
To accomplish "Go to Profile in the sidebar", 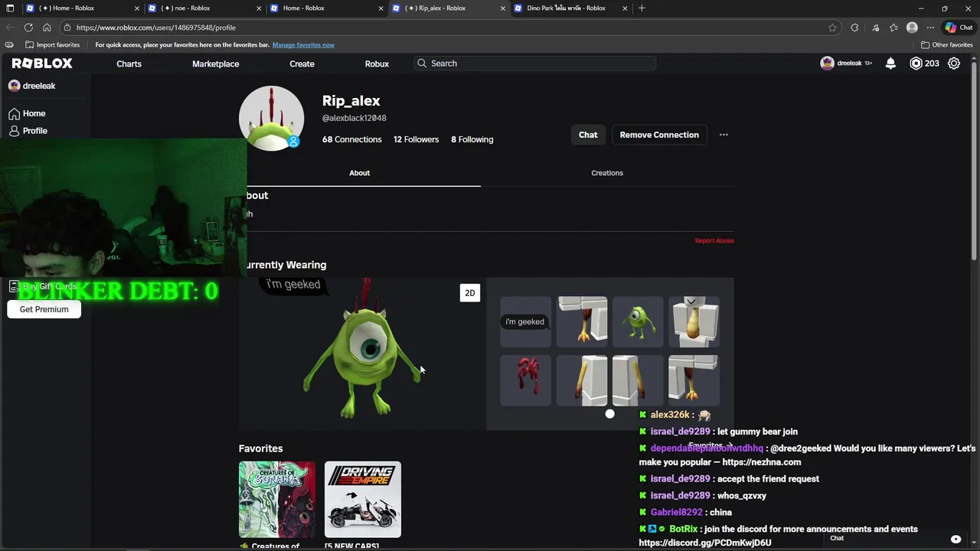I will pyautogui.click(x=28, y=131).
